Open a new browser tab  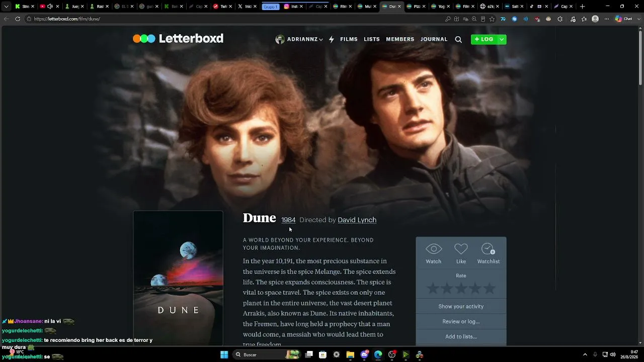tap(583, 7)
